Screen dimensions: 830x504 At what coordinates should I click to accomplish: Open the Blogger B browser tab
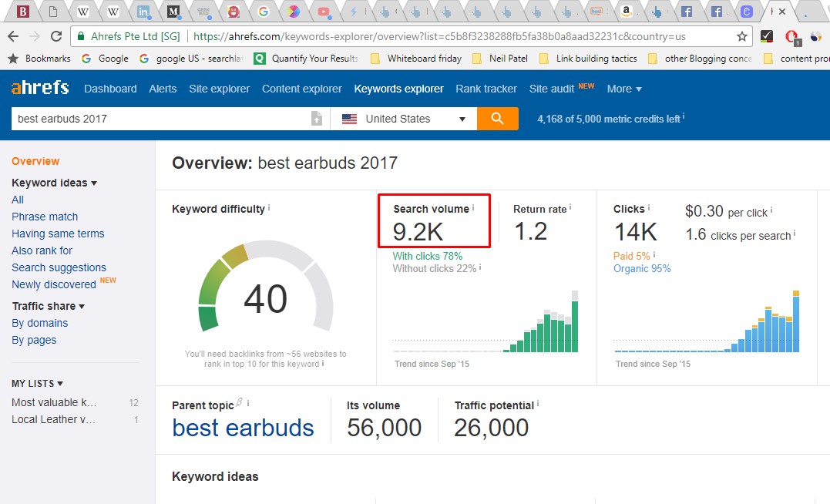(x=23, y=11)
